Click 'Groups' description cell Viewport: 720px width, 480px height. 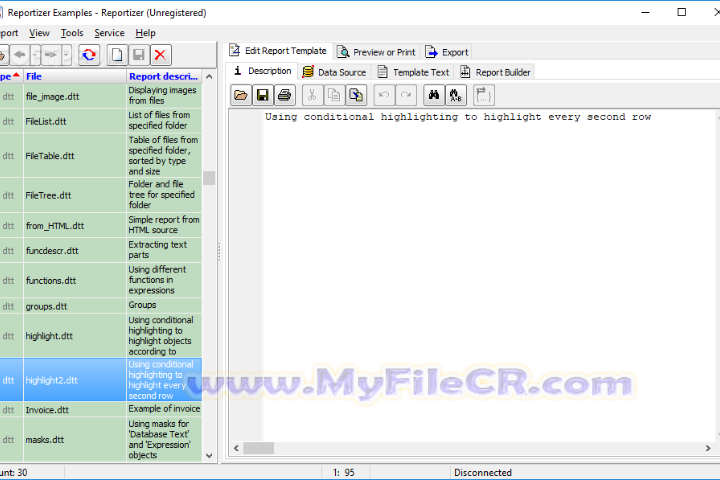click(164, 305)
